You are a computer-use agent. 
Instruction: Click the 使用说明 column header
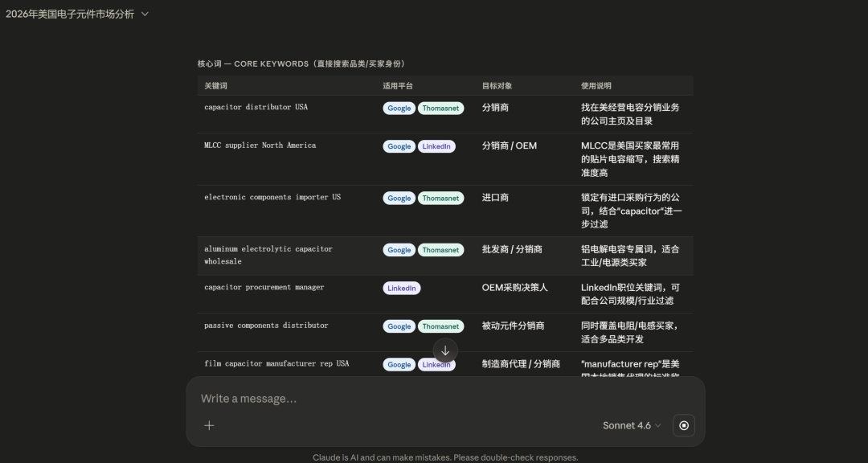click(596, 86)
